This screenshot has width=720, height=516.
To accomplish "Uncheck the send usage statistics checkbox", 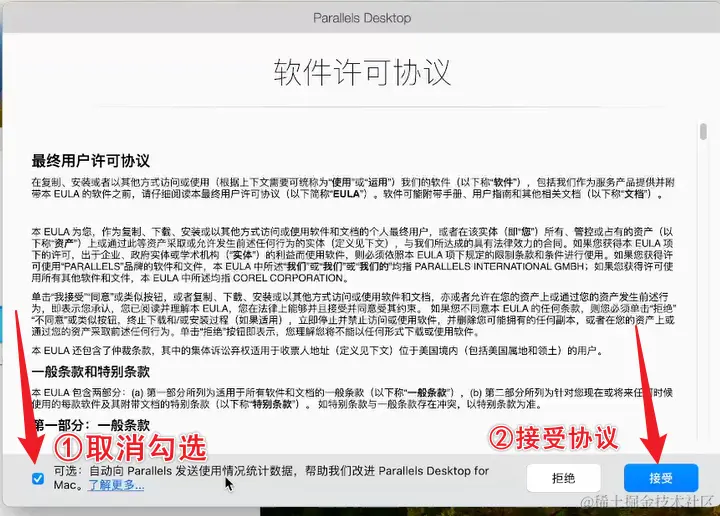I will click(x=38, y=479).
